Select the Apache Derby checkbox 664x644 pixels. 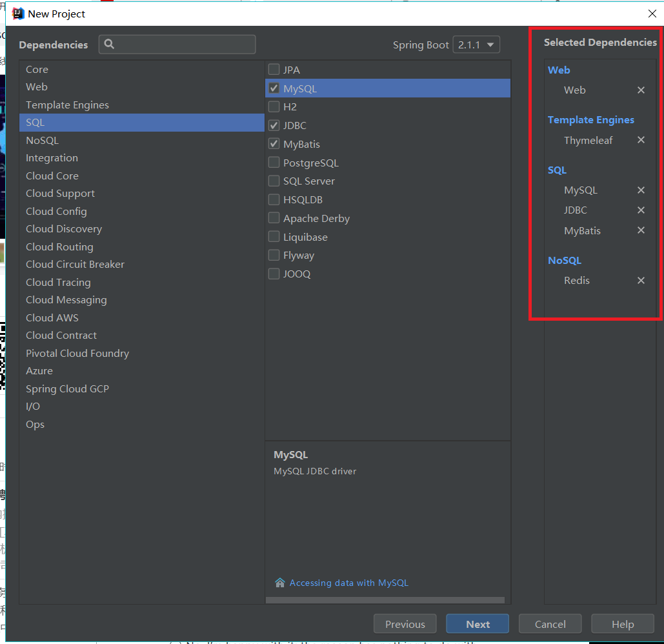pos(274,217)
